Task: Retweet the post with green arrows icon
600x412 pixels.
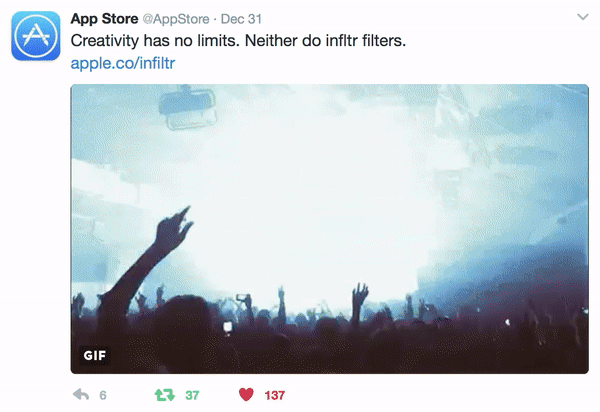Action: (x=165, y=395)
